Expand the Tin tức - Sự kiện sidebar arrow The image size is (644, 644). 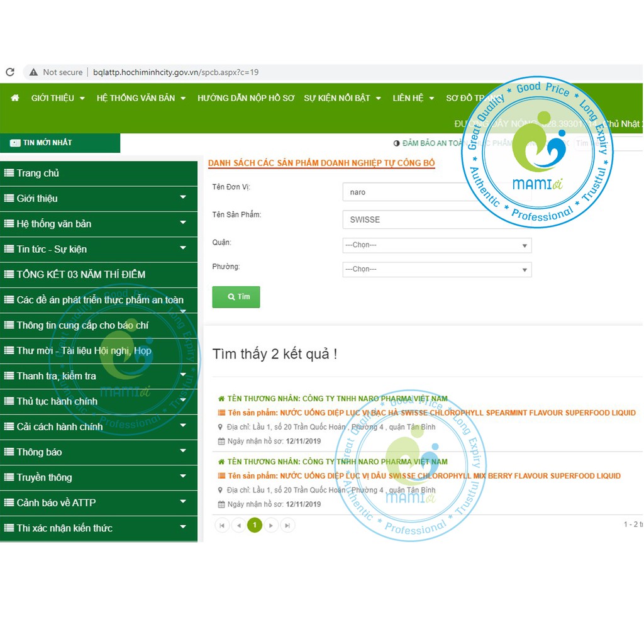click(x=183, y=248)
